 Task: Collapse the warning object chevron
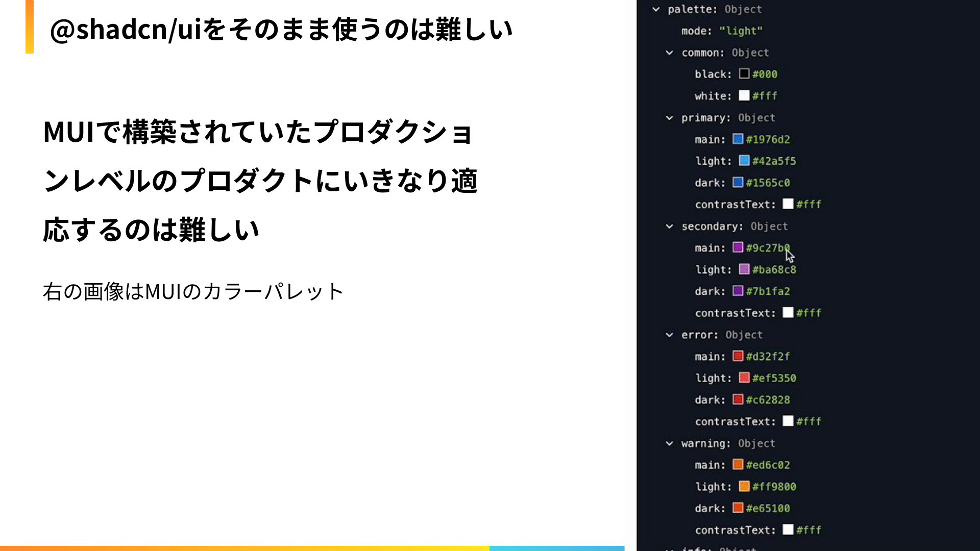(x=669, y=444)
